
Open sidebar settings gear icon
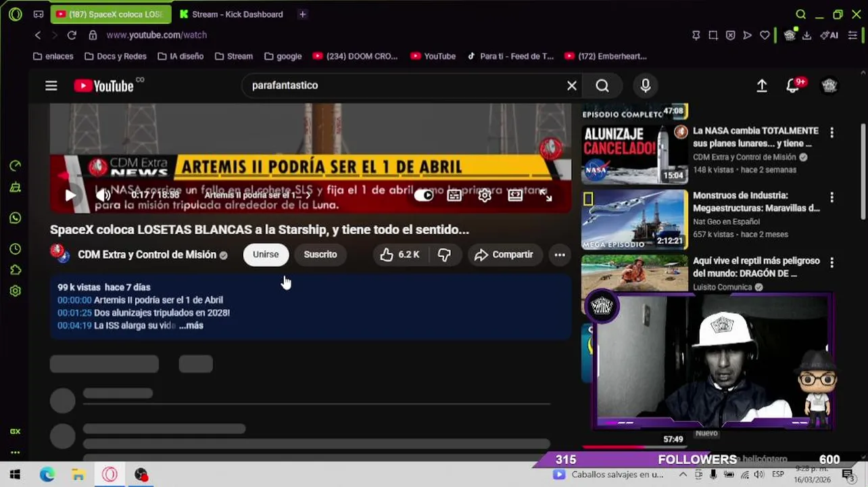(x=15, y=291)
